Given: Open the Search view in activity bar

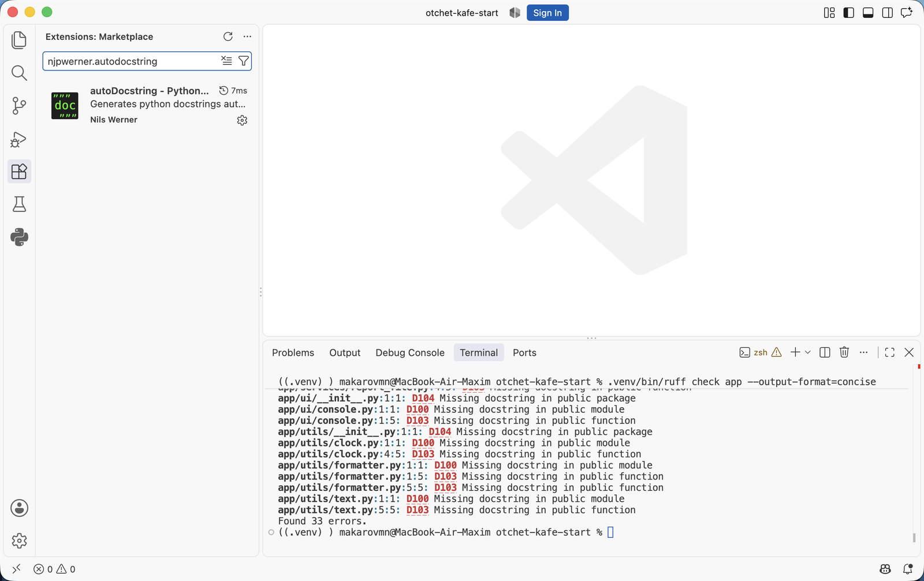Looking at the screenshot, I should pos(19,73).
